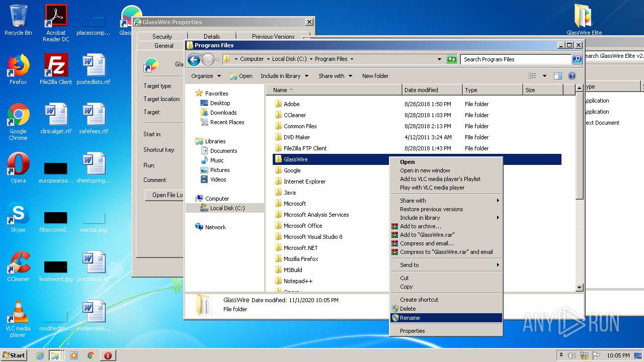Select Add to archive... option
This screenshot has height=362, width=644.
pos(446,226)
